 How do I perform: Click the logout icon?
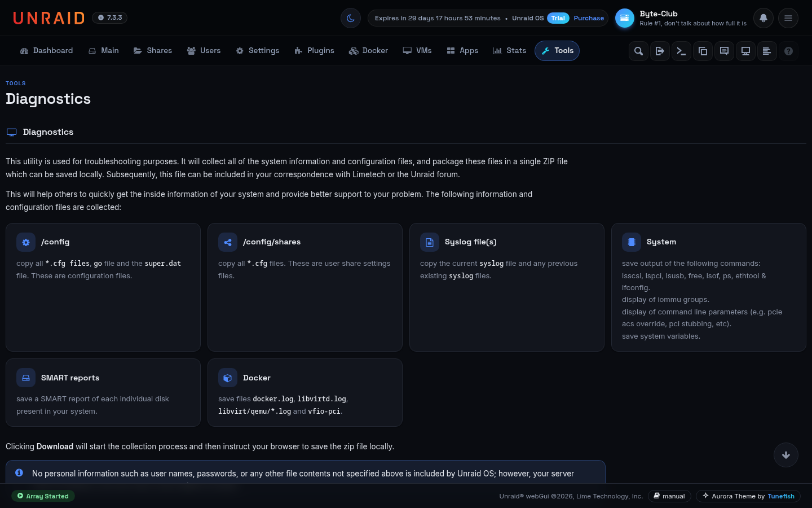(660, 51)
